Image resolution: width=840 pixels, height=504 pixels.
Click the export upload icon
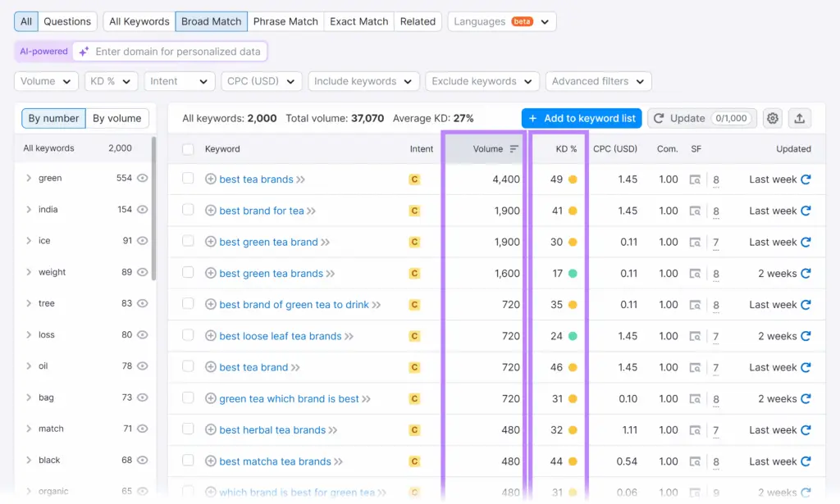[800, 118]
